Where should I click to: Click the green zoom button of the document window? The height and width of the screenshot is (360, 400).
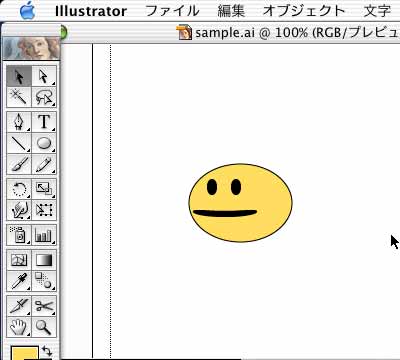[63, 33]
